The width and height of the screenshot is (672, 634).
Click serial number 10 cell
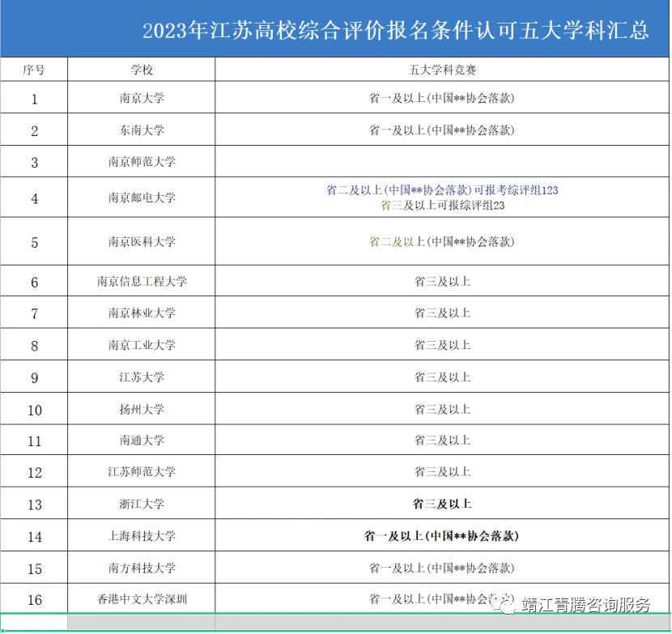point(34,410)
